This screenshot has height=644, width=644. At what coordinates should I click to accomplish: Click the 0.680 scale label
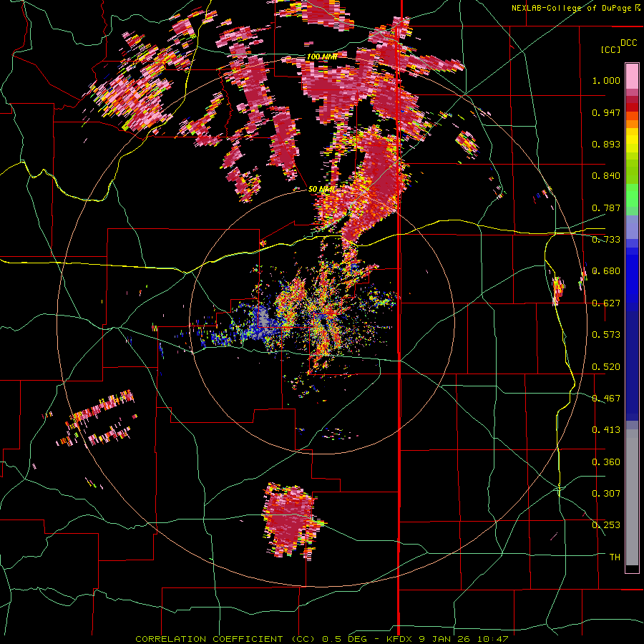pos(606,271)
